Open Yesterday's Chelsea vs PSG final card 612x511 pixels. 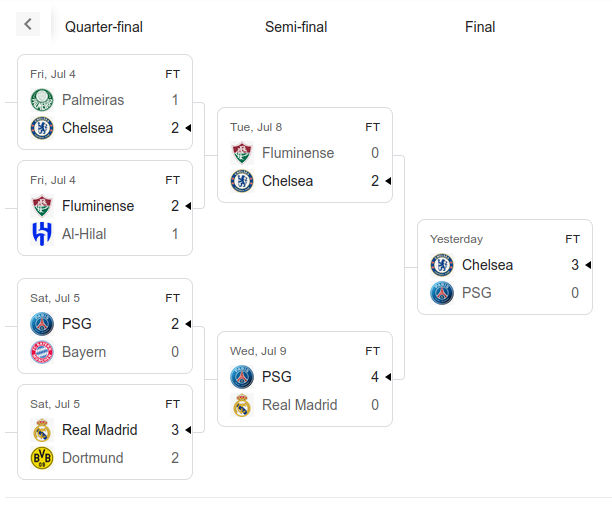click(x=505, y=267)
